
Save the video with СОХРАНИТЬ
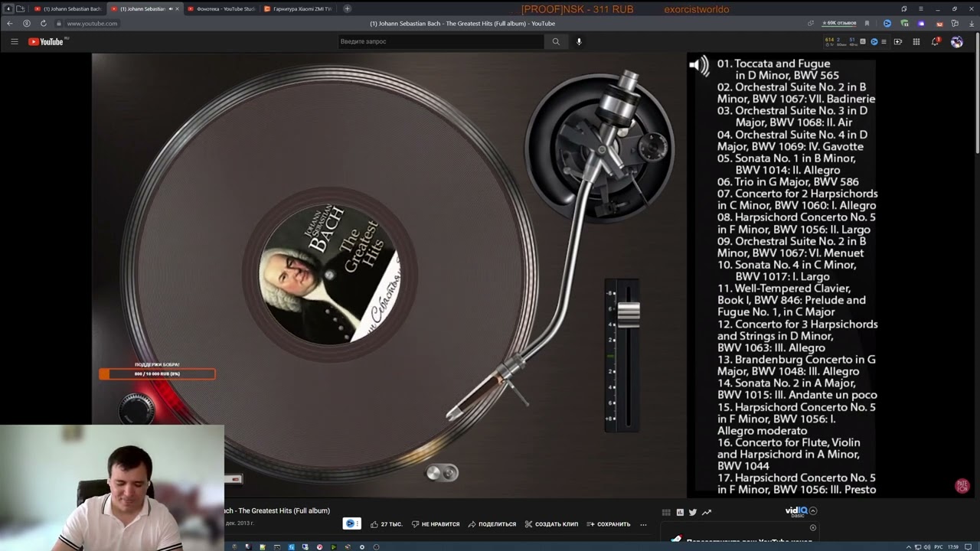tap(609, 524)
